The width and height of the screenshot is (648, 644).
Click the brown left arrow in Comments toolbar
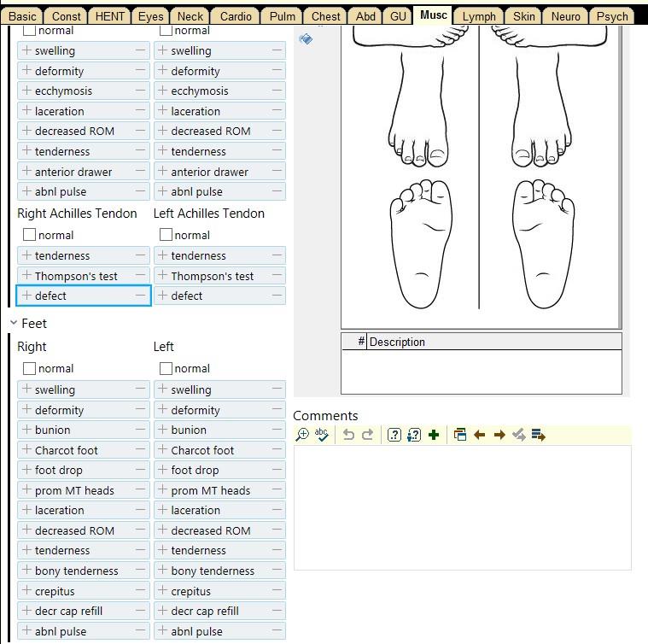[x=480, y=435]
